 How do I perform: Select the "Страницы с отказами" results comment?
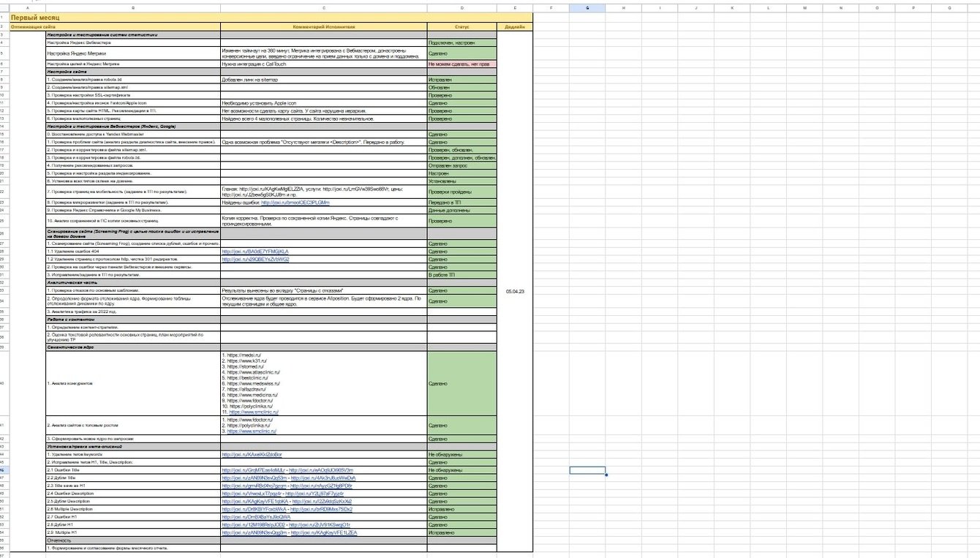click(x=323, y=291)
